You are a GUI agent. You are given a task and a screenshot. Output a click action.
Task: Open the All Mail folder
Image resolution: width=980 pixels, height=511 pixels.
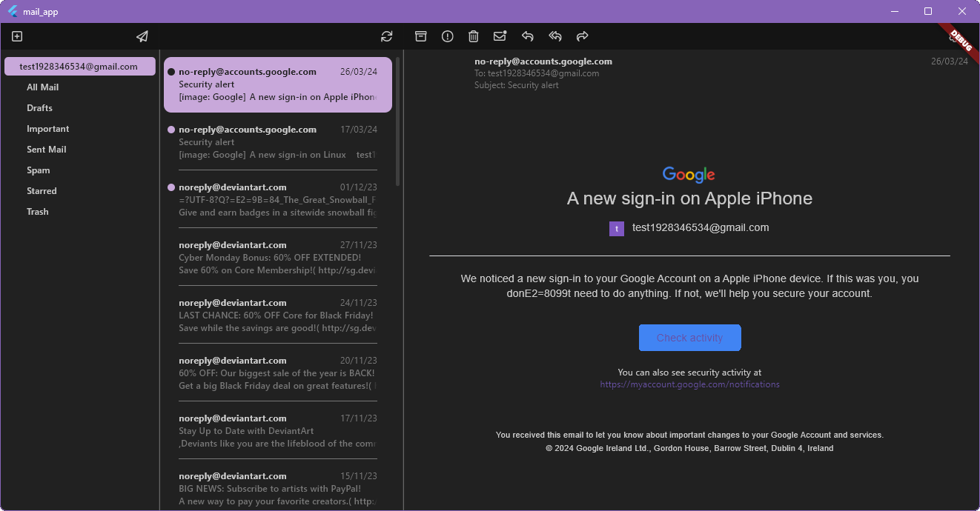click(43, 87)
